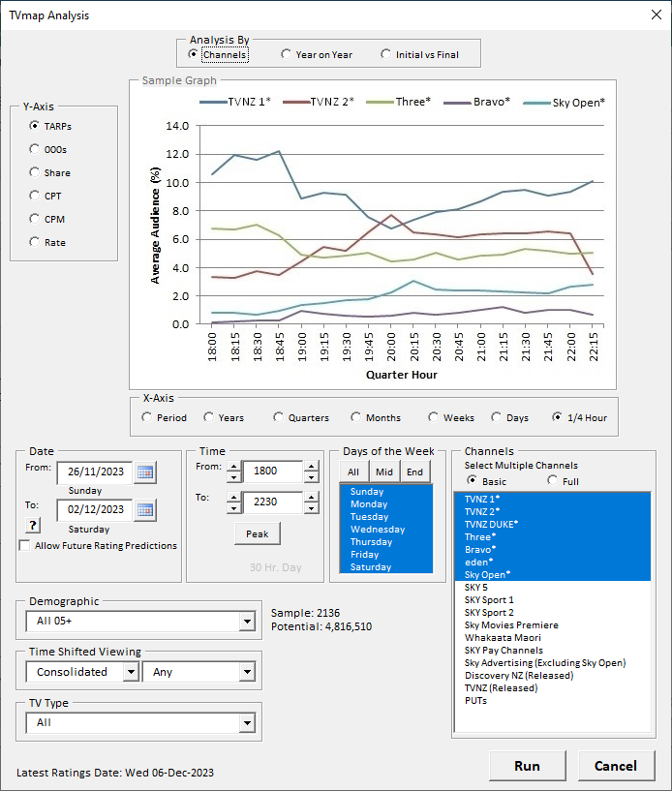Select Saturday in days list

click(x=386, y=567)
